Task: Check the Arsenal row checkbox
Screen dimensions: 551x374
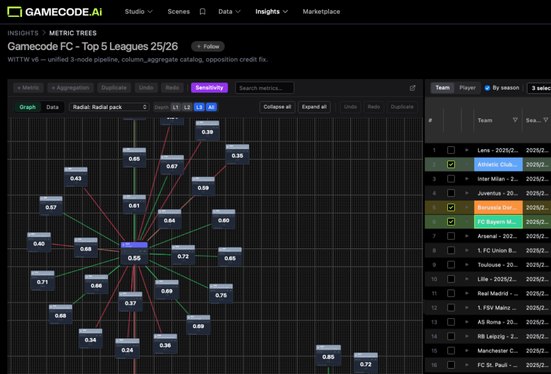Action: click(451, 236)
